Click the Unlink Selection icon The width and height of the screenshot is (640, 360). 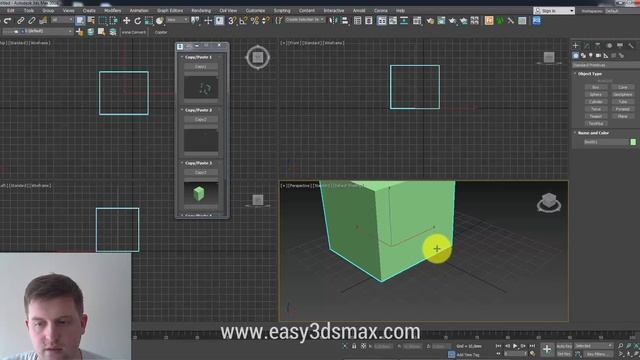point(31,20)
